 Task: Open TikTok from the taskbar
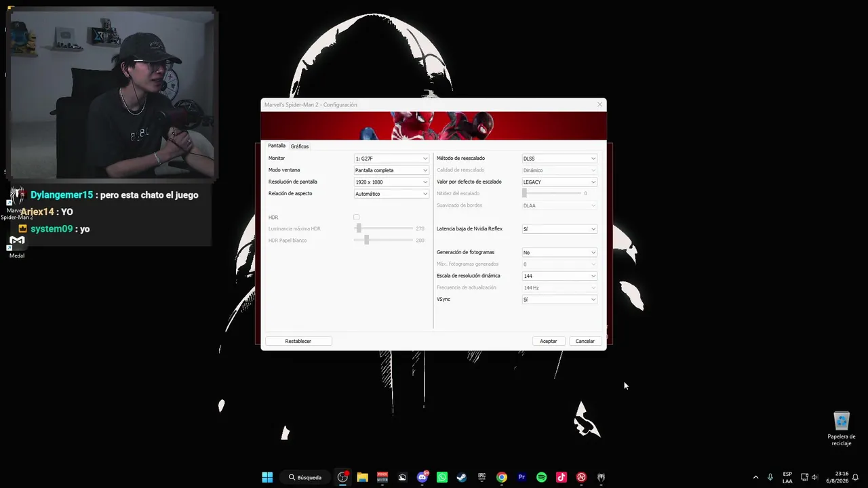561,477
